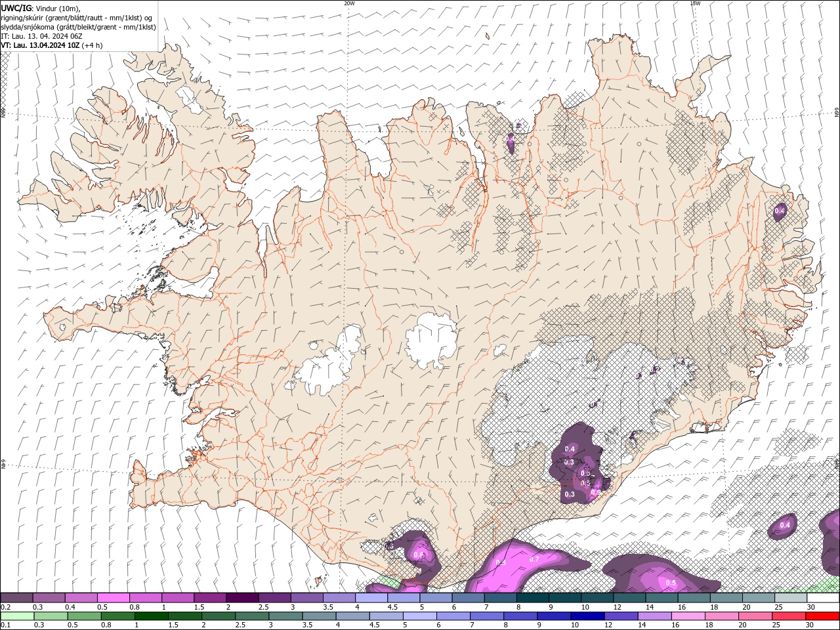Click the lavender-blue snow-scale swatch labeled 4
840x630 pixels.
point(371,598)
